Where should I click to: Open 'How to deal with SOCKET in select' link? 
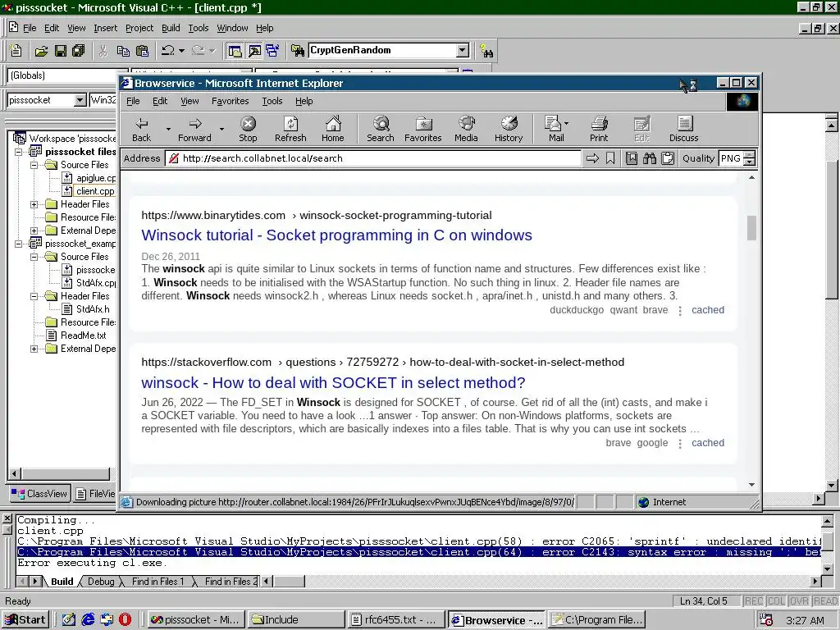point(333,382)
